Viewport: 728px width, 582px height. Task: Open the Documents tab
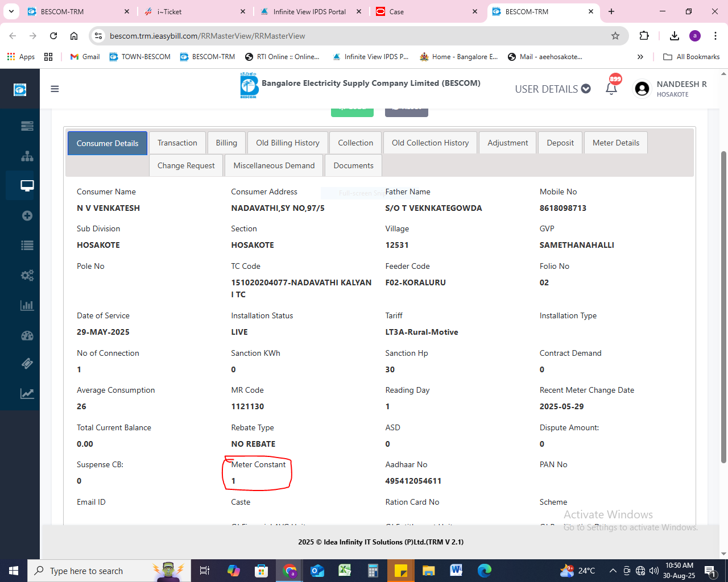tap(353, 165)
